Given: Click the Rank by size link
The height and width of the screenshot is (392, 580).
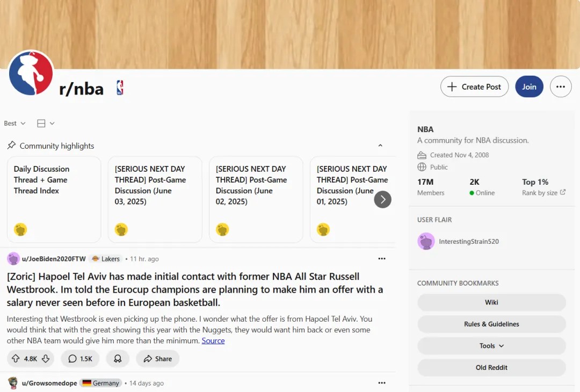Looking at the screenshot, I should click(x=543, y=193).
